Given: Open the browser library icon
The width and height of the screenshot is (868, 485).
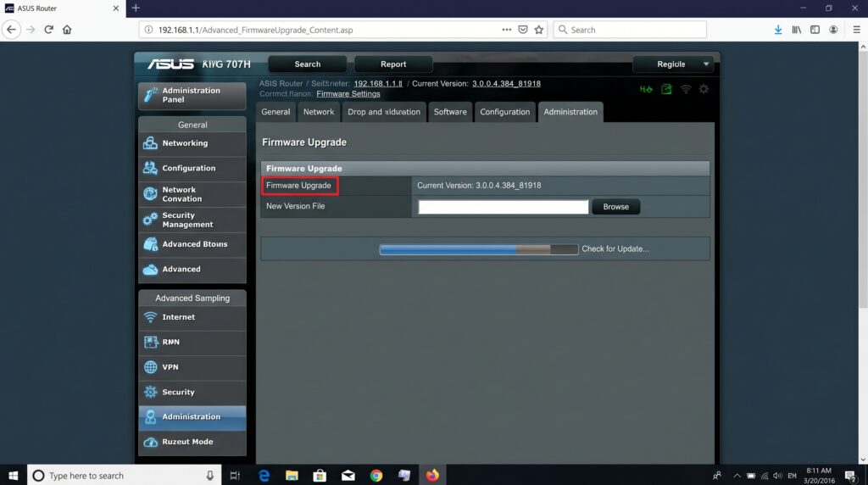Looking at the screenshot, I should [797, 30].
